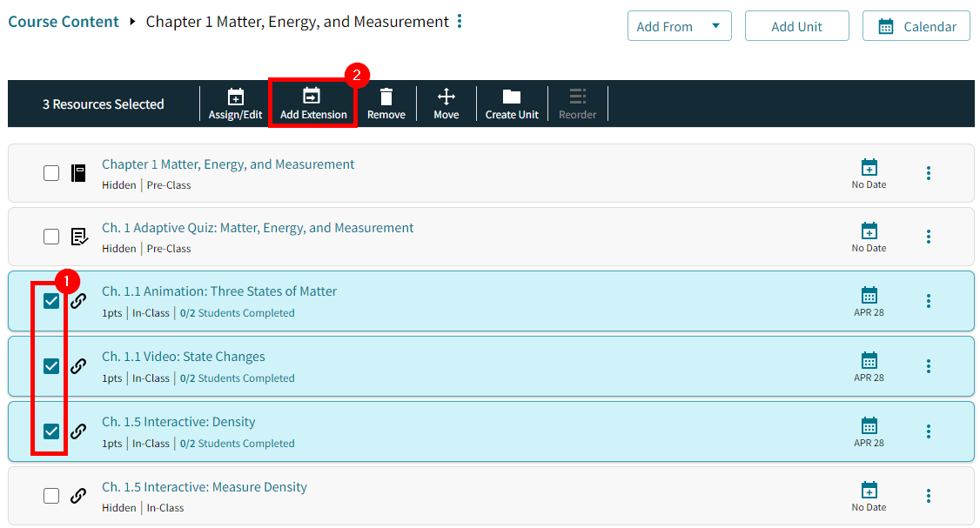Viewport: 980px width, 528px height.
Task: Select the Assign/Edit tool in the action bar
Action: tap(234, 104)
